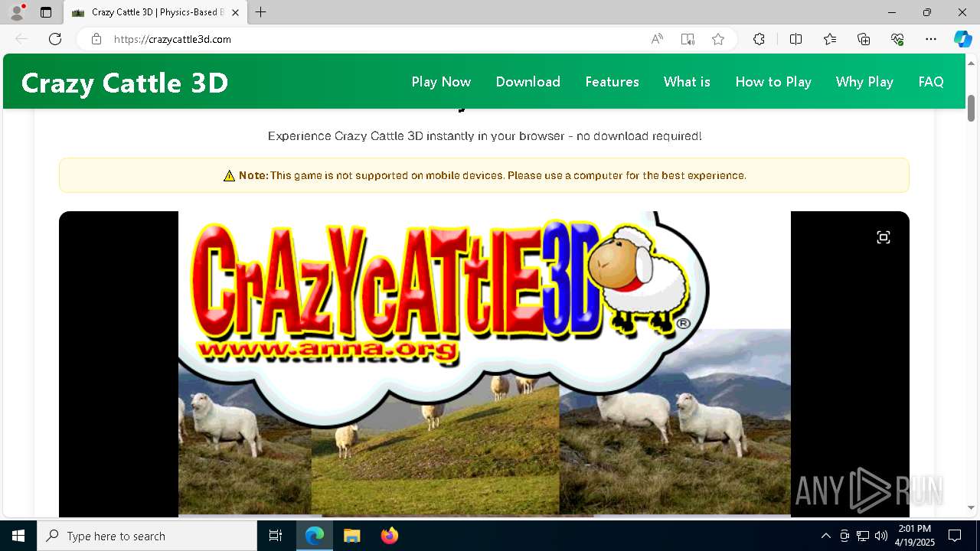Activate Read aloud icon
This screenshot has width=980, height=551.
coord(657,39)
